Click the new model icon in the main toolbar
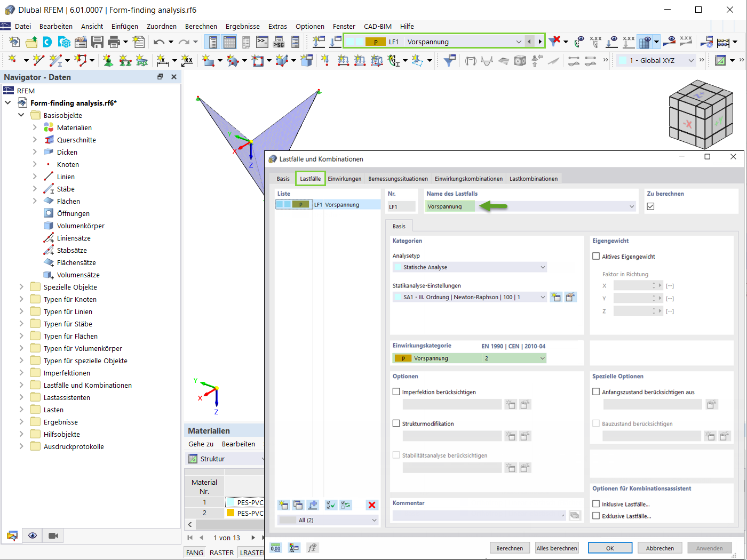Screen dimensions: 747x560 click(14, 42)
